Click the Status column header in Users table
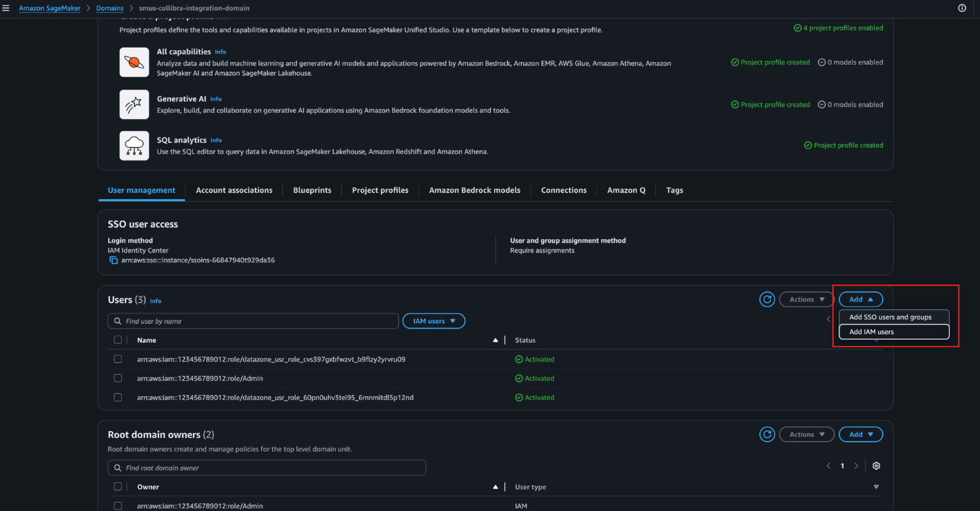This screenshot has width=980, height=511. click(525, 340)
